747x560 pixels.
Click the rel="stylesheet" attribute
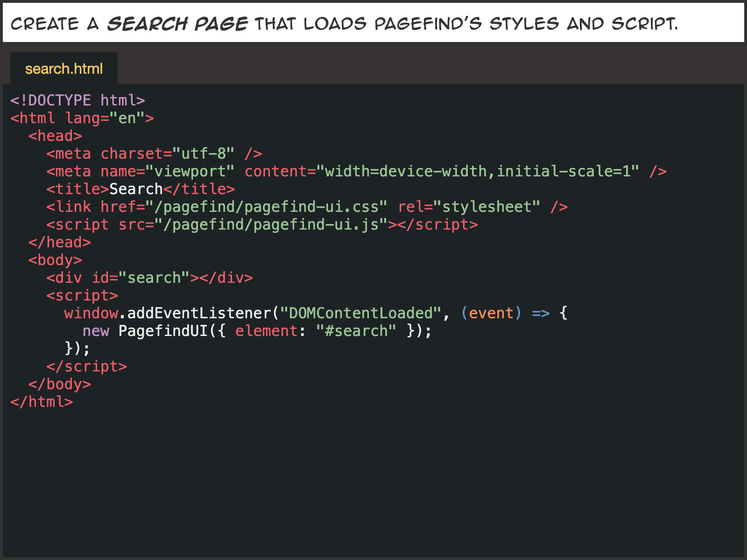click(x=469, y=207)
